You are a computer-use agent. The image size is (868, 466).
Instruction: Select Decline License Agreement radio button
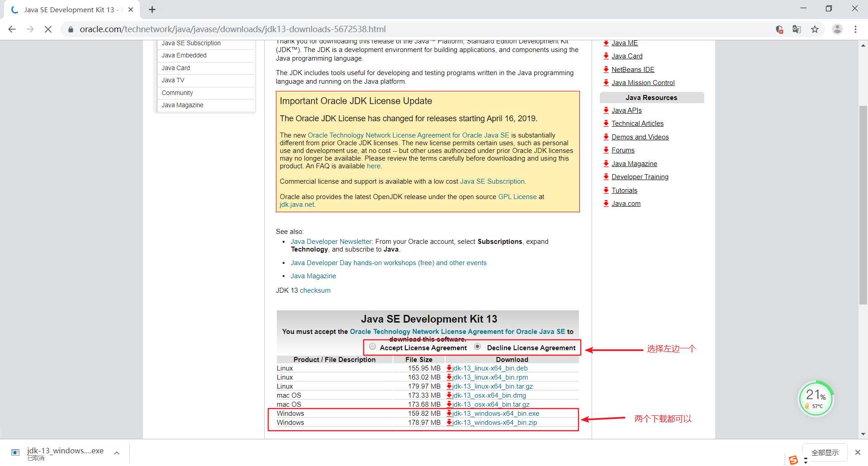pyautogui.click(x=477, y=347)
